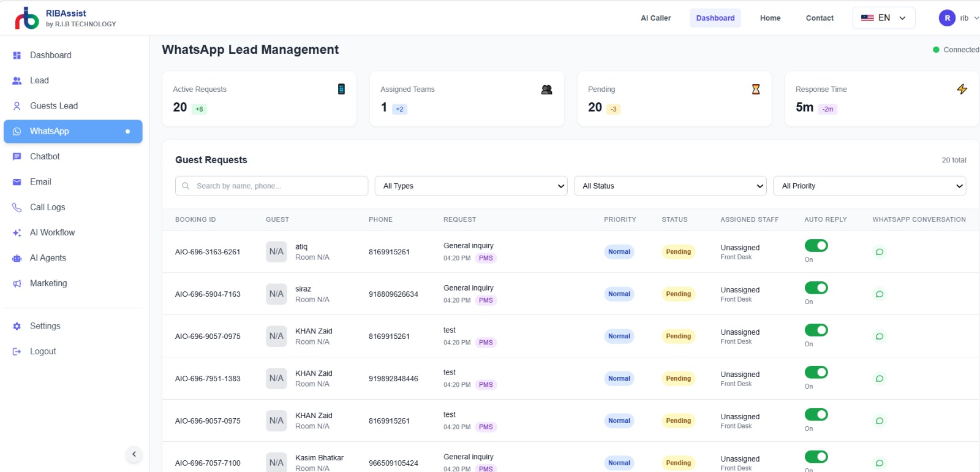Click the Dashboard button in the top navigation

pyautogui.click(x=715, y=18)
